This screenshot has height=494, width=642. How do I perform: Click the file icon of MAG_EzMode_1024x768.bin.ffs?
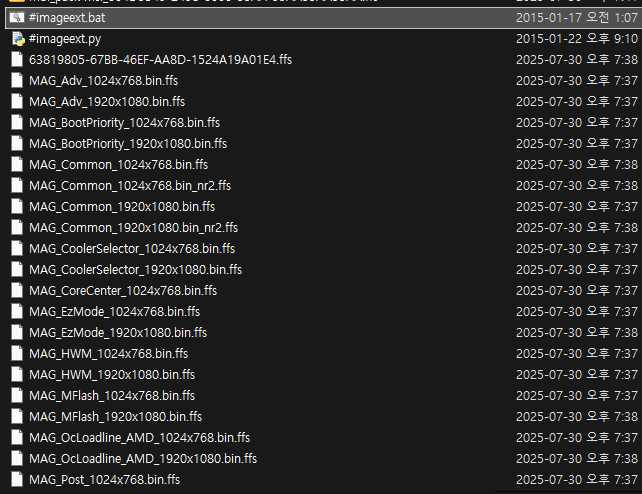pyautogui.click(x=17, y=312)
